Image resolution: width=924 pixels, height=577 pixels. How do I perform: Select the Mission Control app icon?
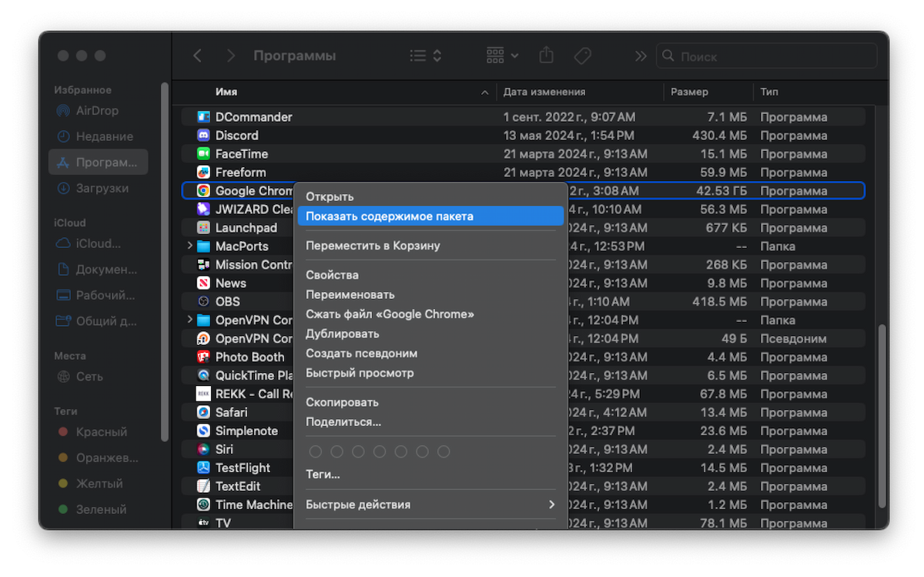point(203,265)
